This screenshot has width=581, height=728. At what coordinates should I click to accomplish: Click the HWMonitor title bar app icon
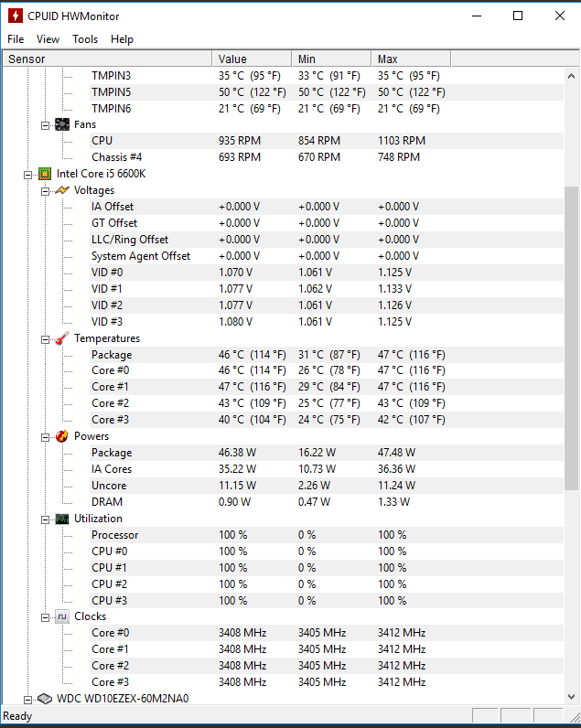(x=15, y=16)
